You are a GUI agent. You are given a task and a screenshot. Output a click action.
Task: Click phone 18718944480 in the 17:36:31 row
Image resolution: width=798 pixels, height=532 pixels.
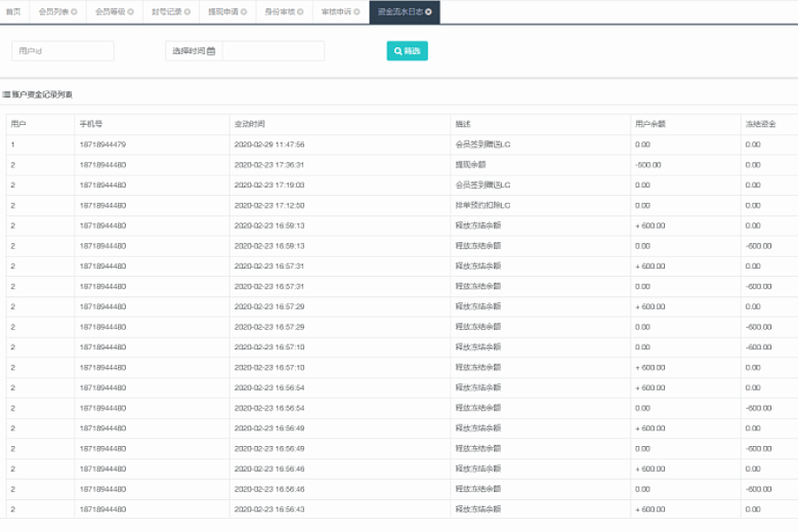click(103, 165)
